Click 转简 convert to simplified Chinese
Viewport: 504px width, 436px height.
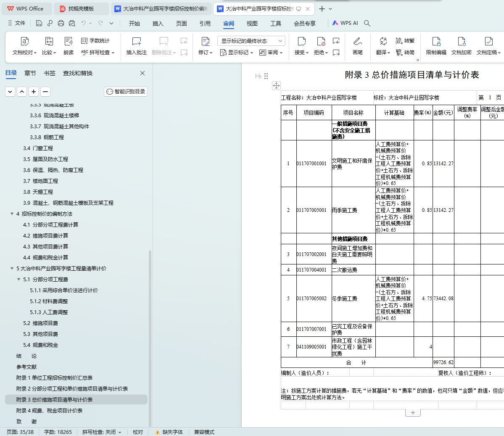pos(405,52)
